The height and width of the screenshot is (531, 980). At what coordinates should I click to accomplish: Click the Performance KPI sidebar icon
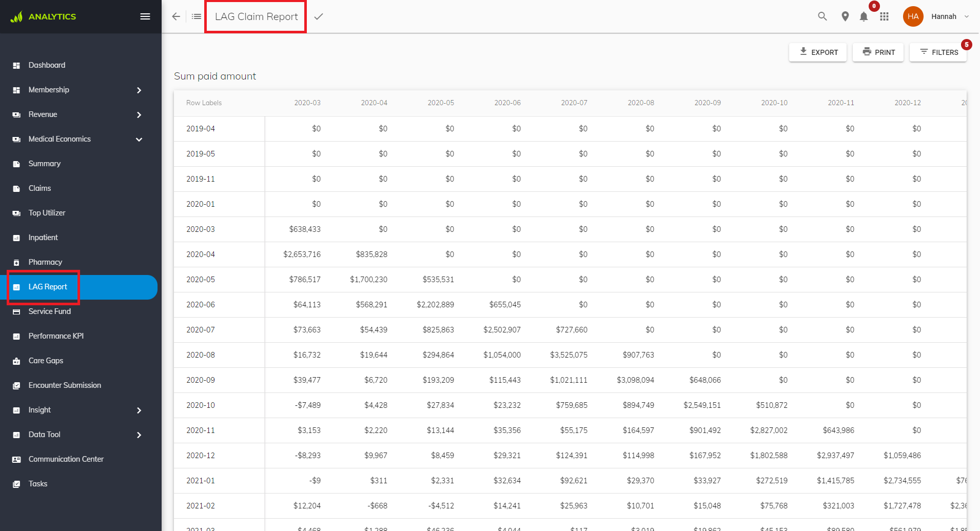(x=16, y=336)
